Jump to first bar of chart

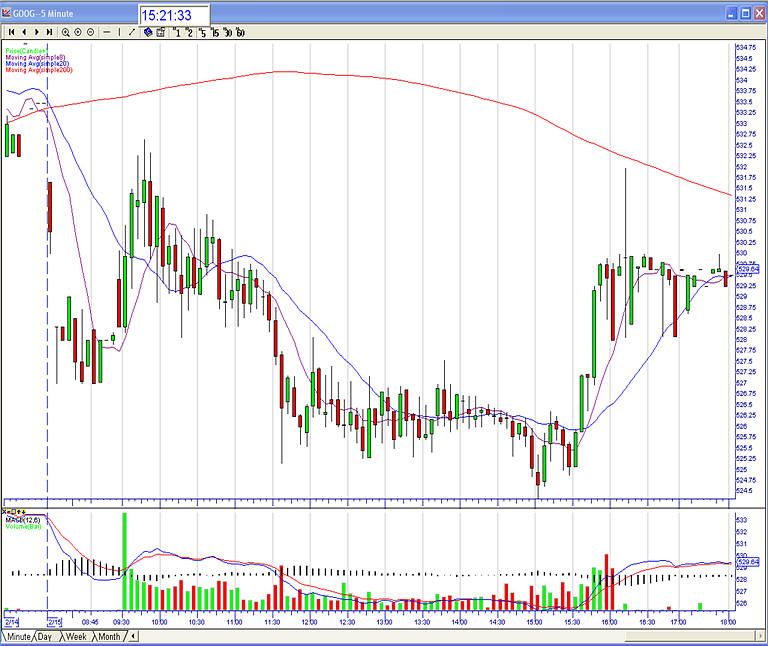10,32
